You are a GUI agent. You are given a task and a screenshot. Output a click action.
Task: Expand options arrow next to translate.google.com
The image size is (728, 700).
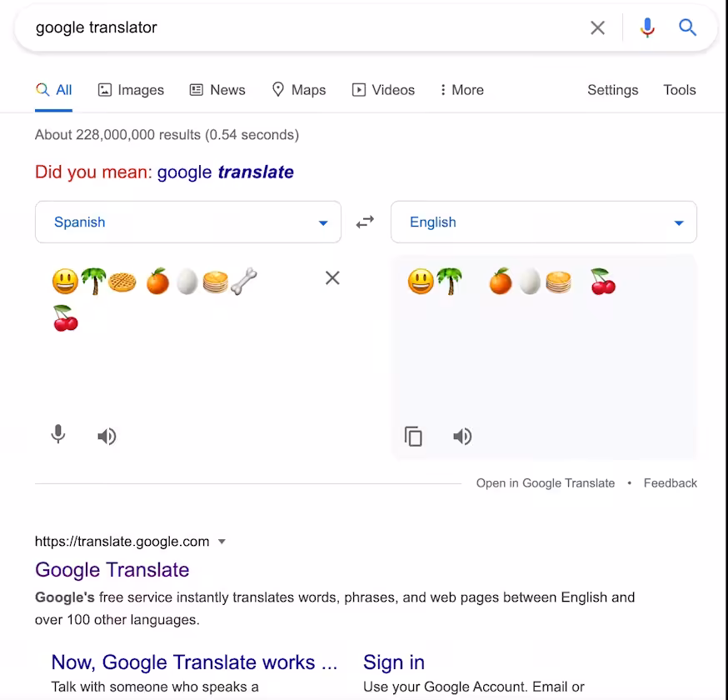(222, 542)
